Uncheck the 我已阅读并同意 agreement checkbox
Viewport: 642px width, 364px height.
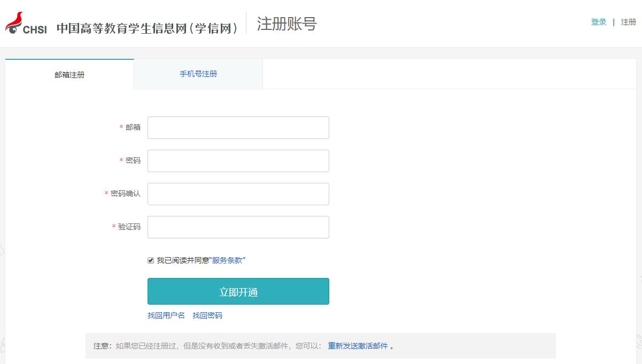(x=151, y=261)
